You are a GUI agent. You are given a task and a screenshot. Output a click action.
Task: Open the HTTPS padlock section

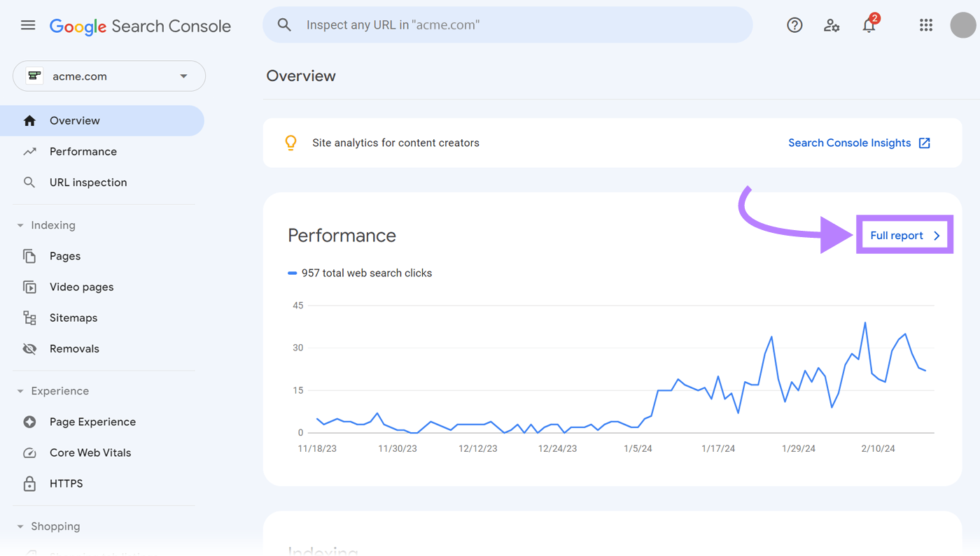(29, 483)
